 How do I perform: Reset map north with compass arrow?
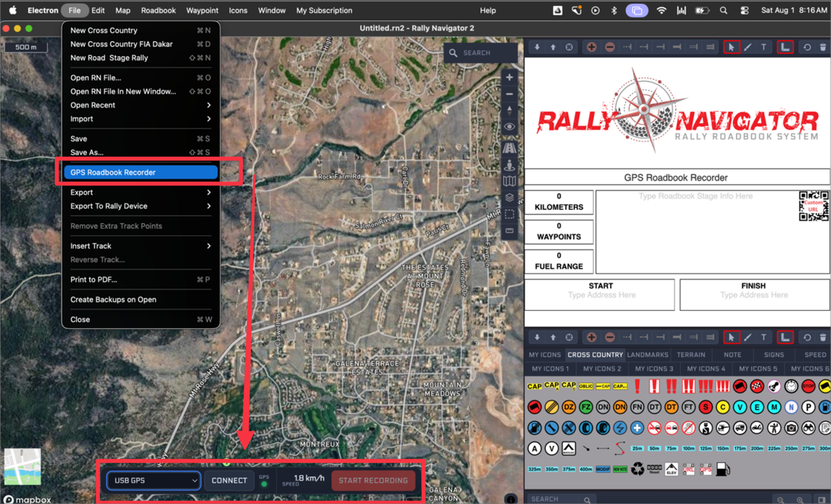pyautogui.click(x=509, y=110)
